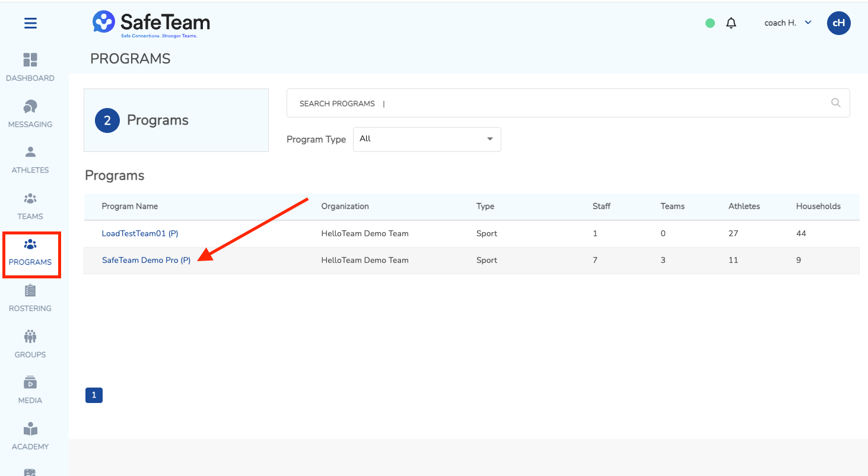The width and height of the screenshot is (868, 476).
Task: Click the Athletes column header
Action: tap(744, 206)
